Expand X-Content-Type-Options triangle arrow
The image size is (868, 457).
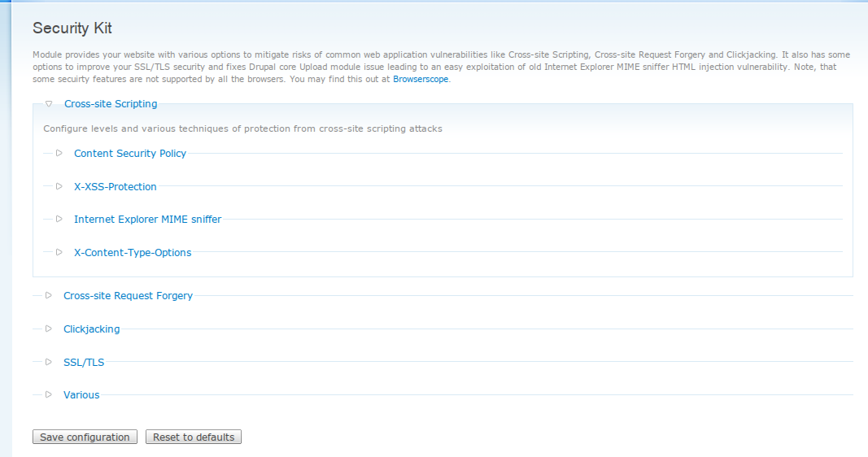(x=59, y=252)
